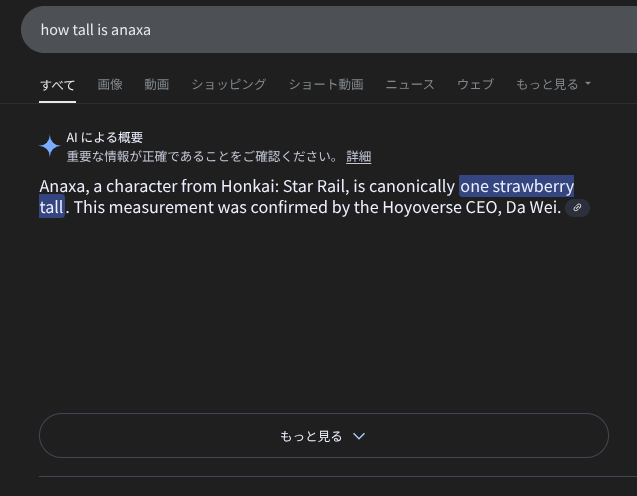This screenshot has height=496, width=637.
Task: Click the notice '重要な情報が正確であることをご確認ください。'
Action: click(202, 156)
